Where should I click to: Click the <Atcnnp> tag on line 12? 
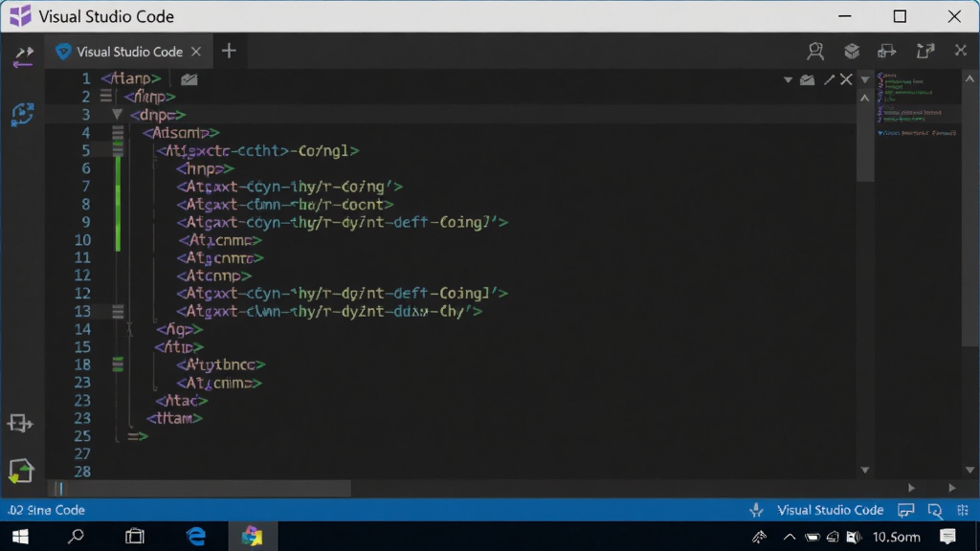tap(213, 275)
